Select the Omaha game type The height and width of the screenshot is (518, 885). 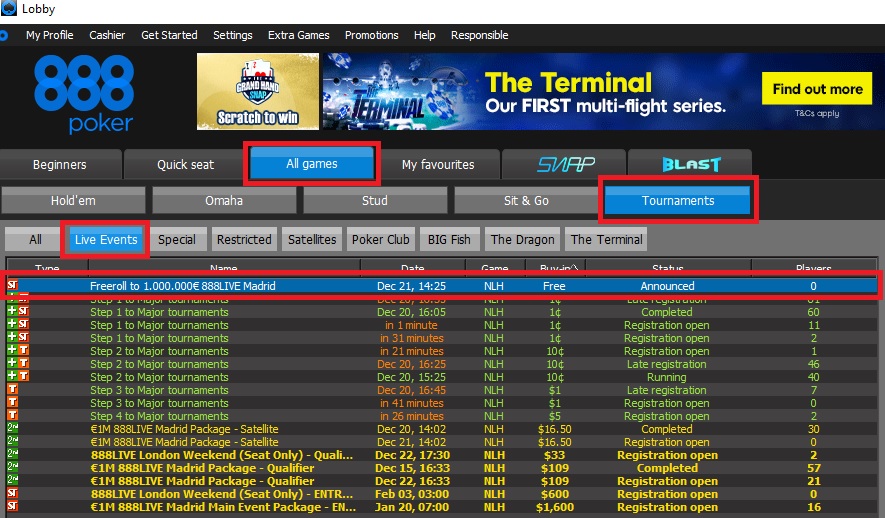224,201
